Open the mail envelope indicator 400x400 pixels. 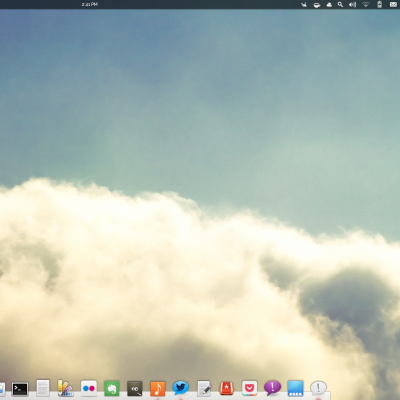393,5
